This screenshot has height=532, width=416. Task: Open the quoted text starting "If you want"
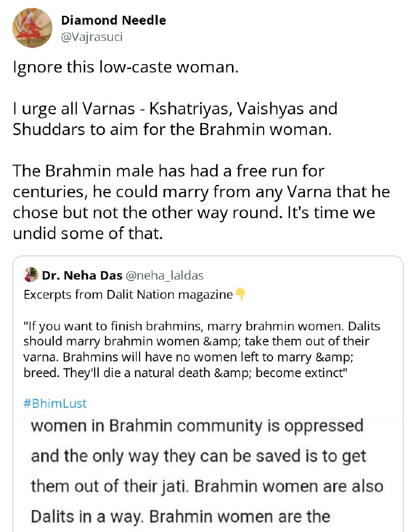202,350
